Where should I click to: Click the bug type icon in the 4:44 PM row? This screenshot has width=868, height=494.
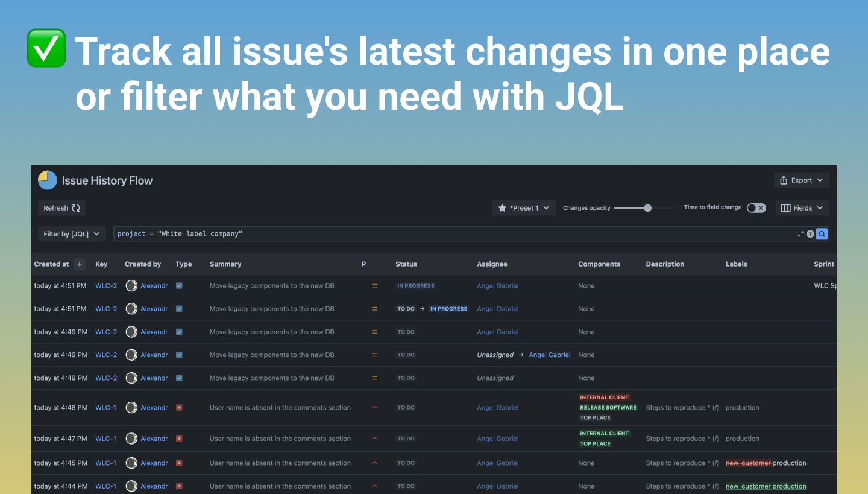coord(179,486)
